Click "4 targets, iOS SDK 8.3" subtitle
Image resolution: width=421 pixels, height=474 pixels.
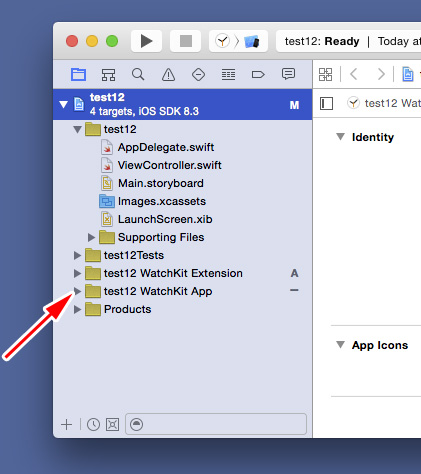tap(144, 111)
